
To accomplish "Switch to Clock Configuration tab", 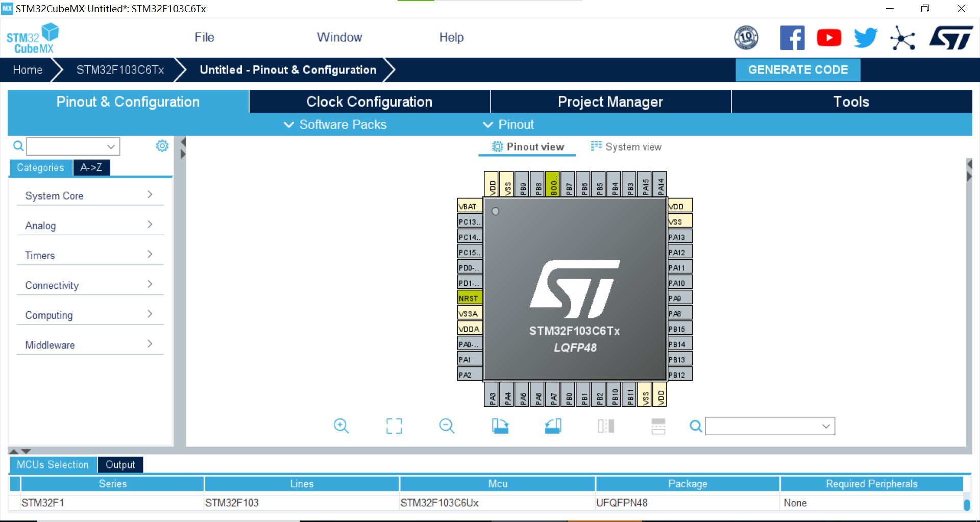I will [x=370, y=102].
